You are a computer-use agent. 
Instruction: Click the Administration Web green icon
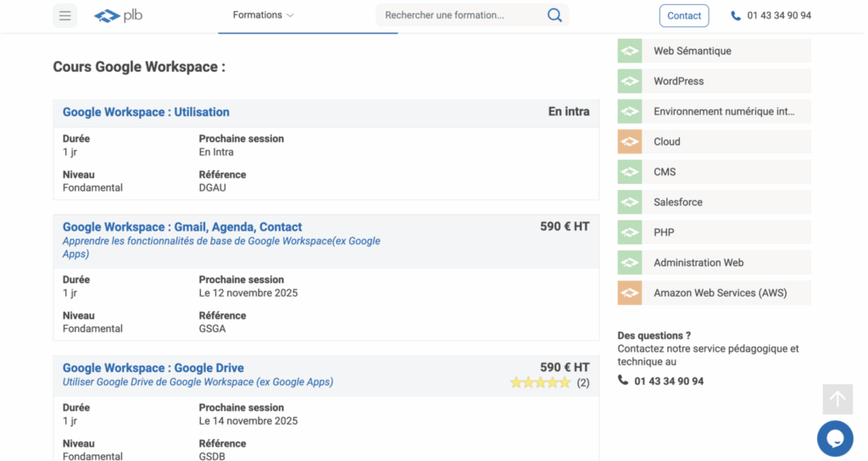click(630, 263)
